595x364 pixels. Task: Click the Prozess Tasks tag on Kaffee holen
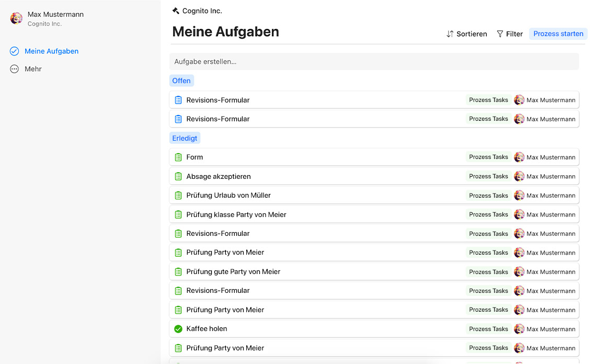point(488,329)
